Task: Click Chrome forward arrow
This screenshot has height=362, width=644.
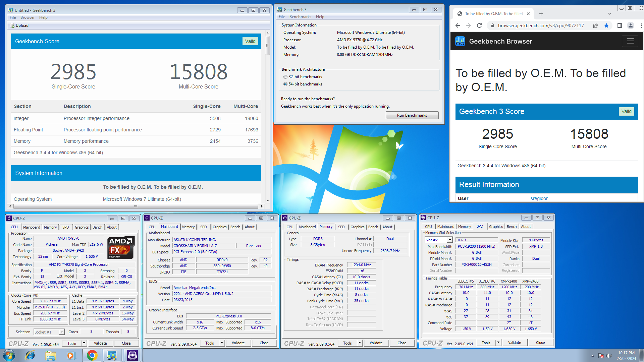Action: pos(469,25)
